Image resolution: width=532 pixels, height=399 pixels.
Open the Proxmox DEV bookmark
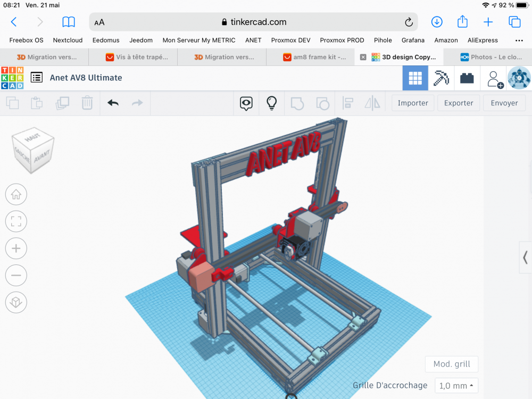pyautogui.click(x=291, y=40)
